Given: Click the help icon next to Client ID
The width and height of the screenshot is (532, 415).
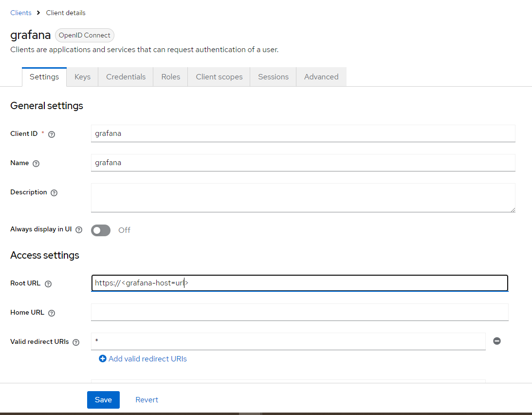Looking at the screenshot, I should [52, 134].
